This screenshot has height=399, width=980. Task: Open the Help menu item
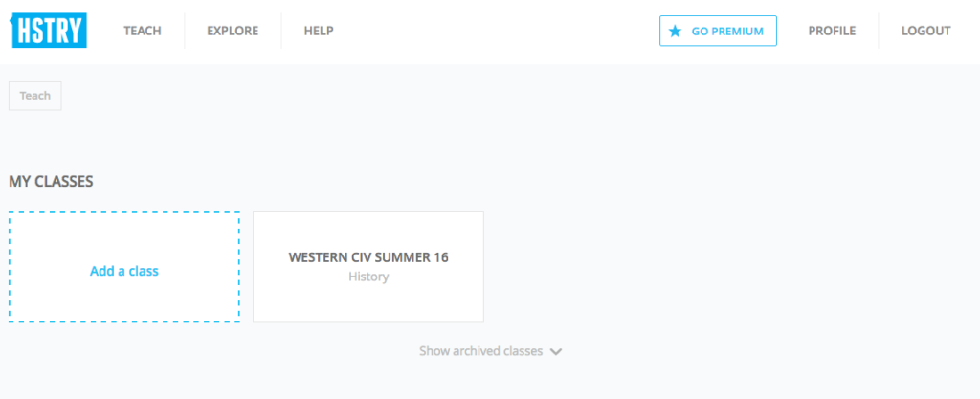319,31
